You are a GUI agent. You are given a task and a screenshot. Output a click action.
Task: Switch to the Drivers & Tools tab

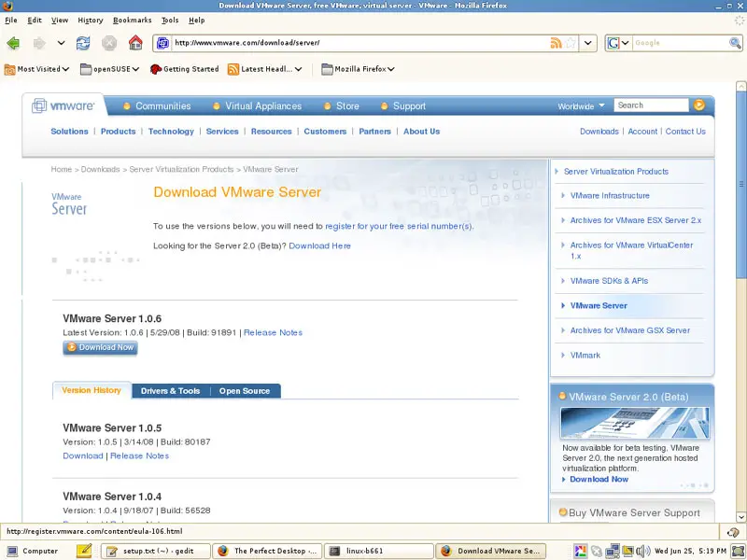[x=170, y=391]
